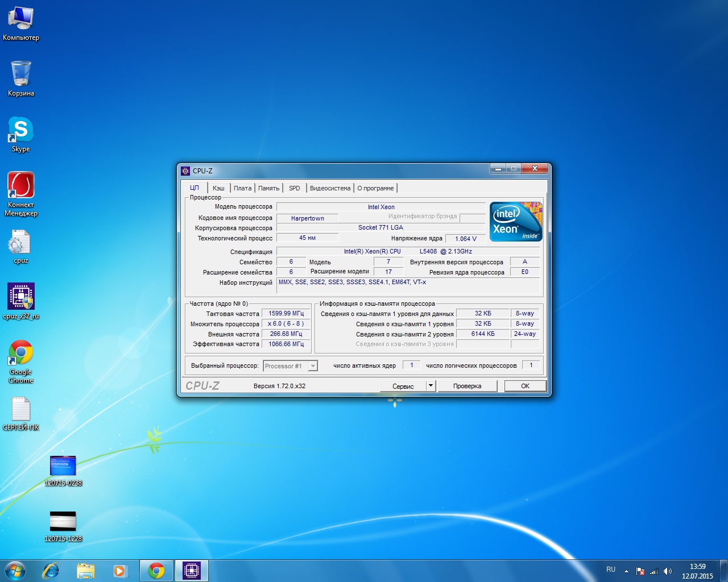Open the Компьютер desktop icon
This screenshot has width=728, height=582.
click(x=20, y=19)
